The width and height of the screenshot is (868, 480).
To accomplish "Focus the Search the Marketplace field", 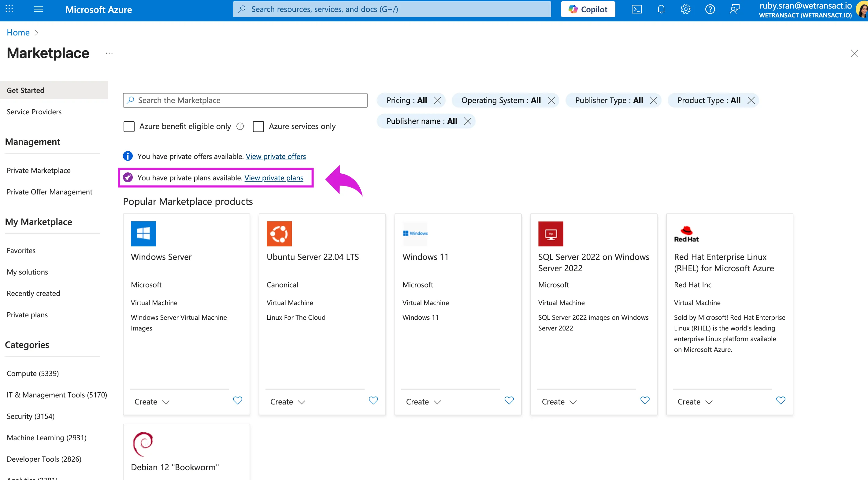I will [245, 100].
